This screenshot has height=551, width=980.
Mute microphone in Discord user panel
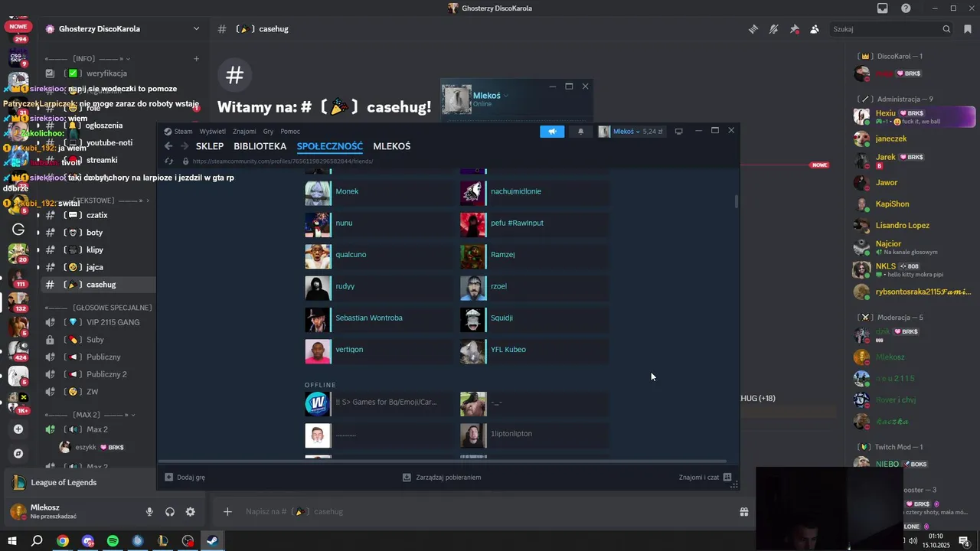150,512
